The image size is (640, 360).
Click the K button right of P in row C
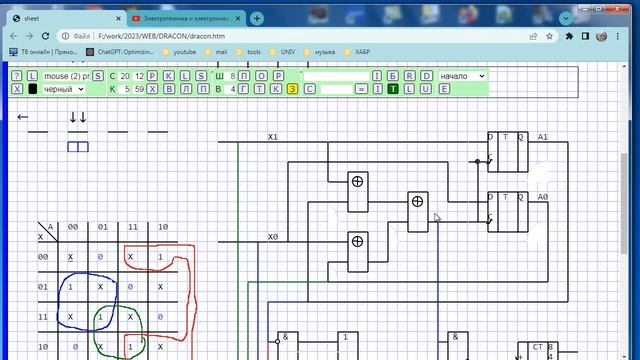(x=169, y=76)
